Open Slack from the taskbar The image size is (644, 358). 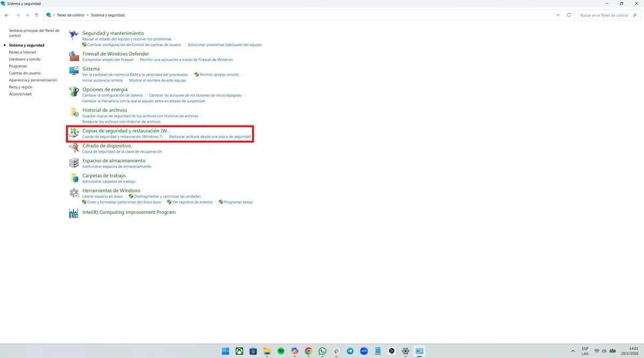tap(336, 351)
